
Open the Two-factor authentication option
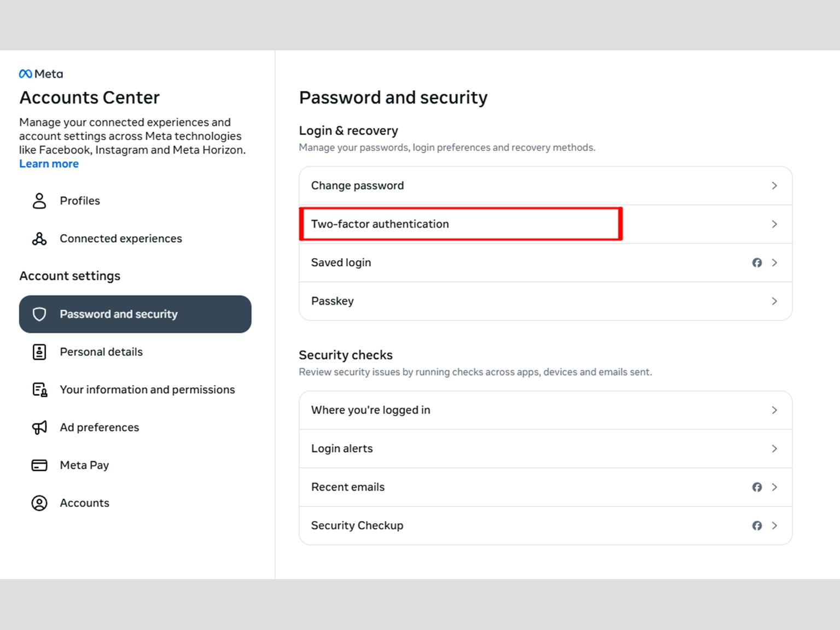click(461, 224)
